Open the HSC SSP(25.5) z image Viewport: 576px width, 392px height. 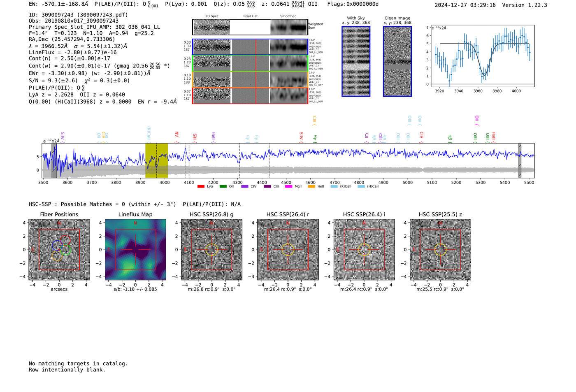coord(440,249)
